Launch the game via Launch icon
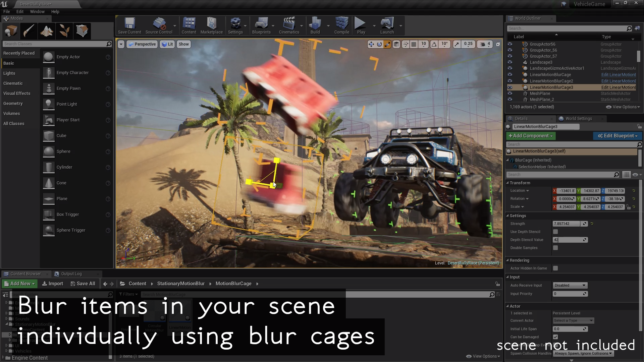The image size is (644, 362). (x=387, y=25)
